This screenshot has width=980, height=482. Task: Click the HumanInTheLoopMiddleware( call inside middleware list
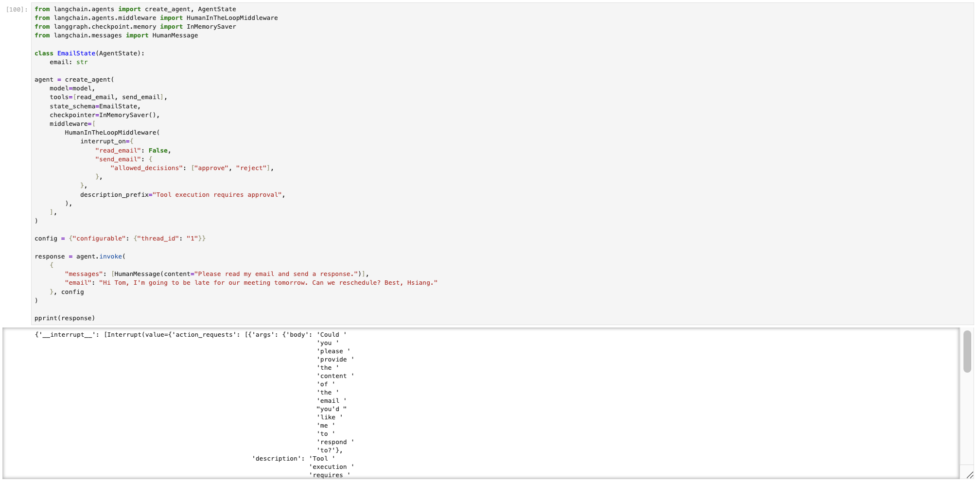pos(112,133)
